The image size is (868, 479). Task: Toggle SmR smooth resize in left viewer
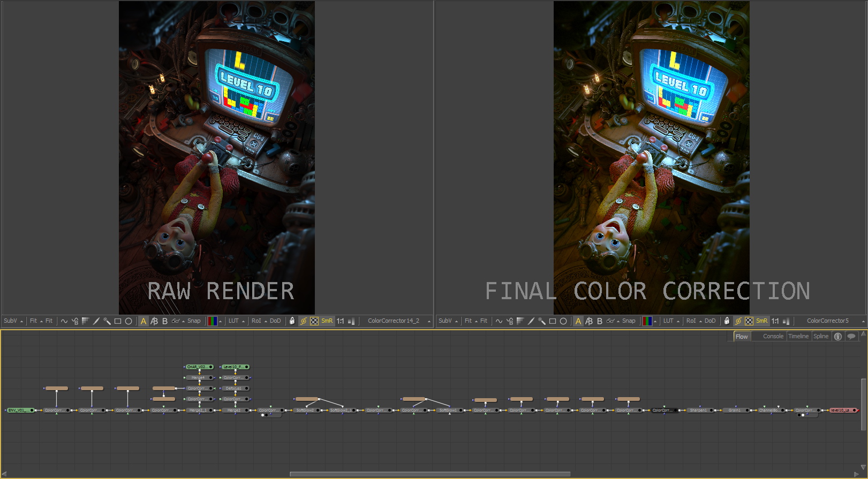327,321
